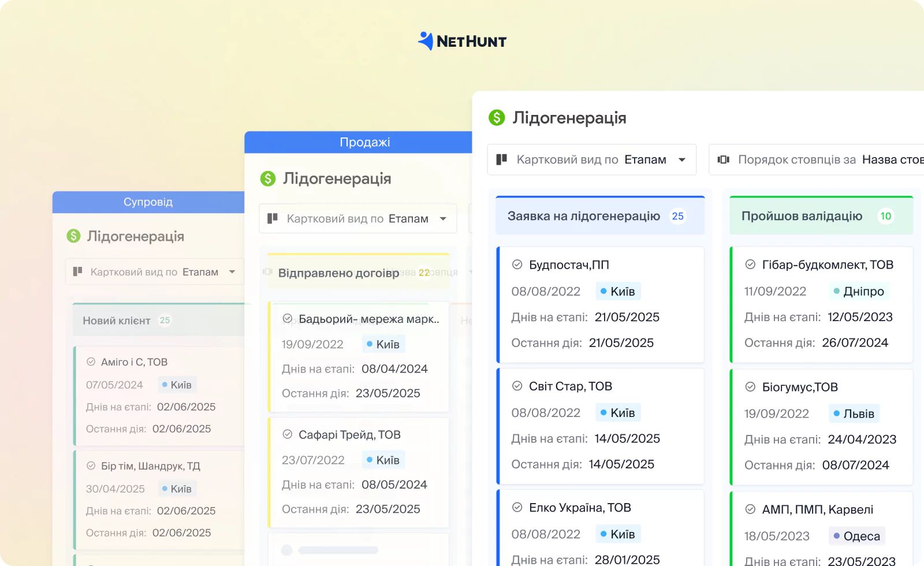Click Київ tag on Світ Стар card

tap(618, 412)
